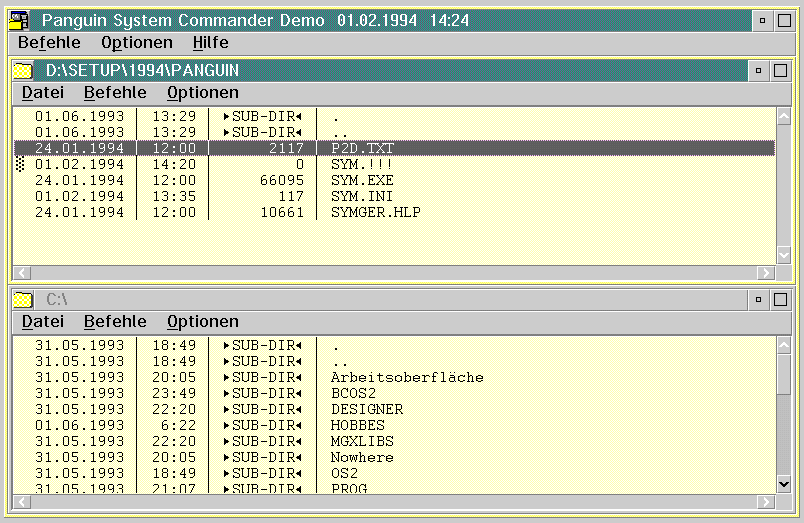804x523 pixels.
Task: Maximize the C:\ window
Action: [780, 299]
